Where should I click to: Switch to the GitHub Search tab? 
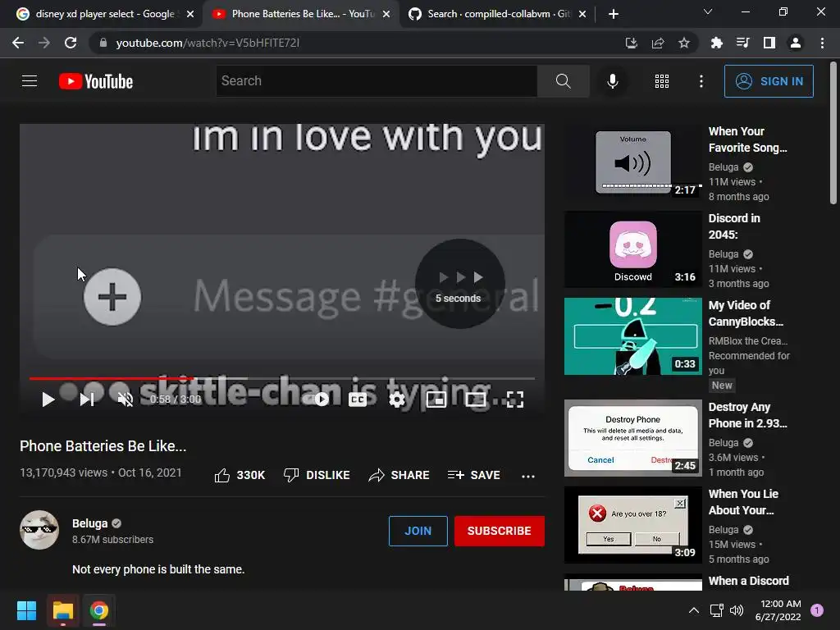click(491, 14)
